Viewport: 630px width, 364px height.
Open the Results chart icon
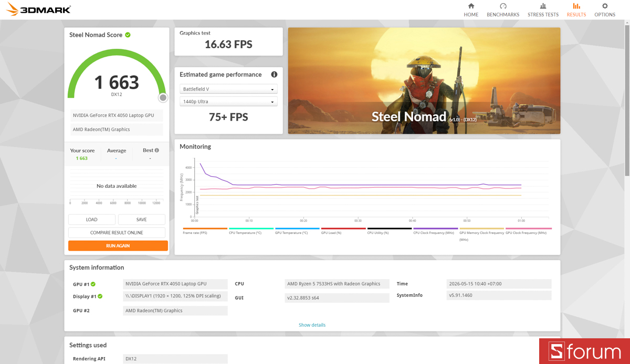[576, 6]
